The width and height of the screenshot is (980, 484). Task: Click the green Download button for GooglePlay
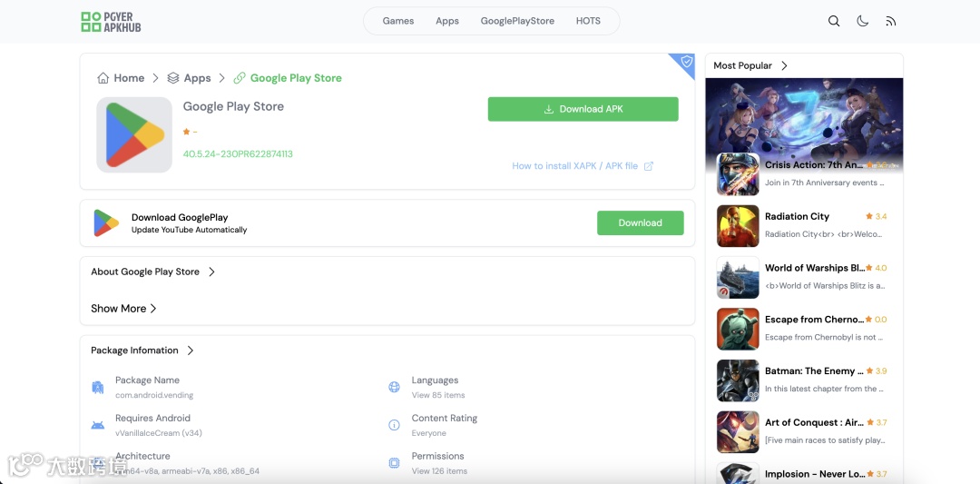coord(640,222)
